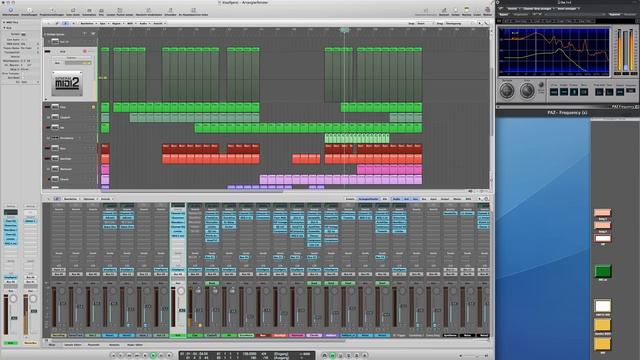This screenshot has width=640, height=360.
Task: Click mixer Alle view button
Action: (x=385, y=199)
